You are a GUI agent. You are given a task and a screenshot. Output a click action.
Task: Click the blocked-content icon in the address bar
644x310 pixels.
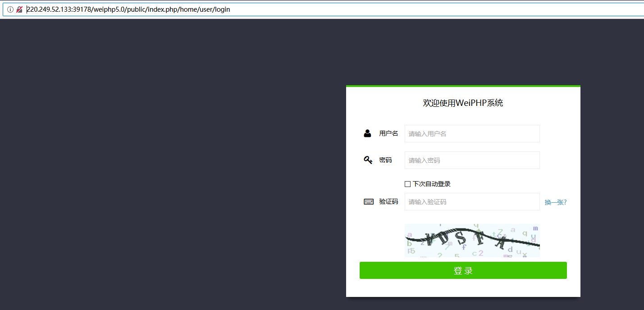click(x=19, y=9)
